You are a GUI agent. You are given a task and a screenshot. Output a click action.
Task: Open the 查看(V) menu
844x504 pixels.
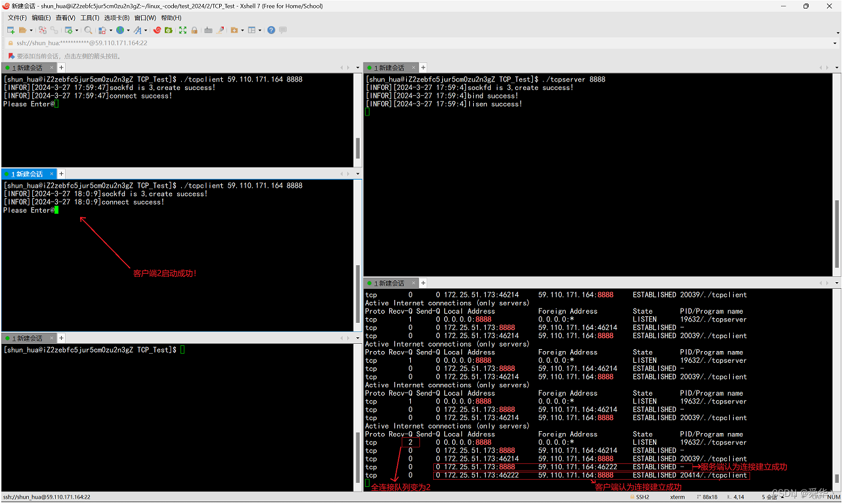(x=66, y=18)
